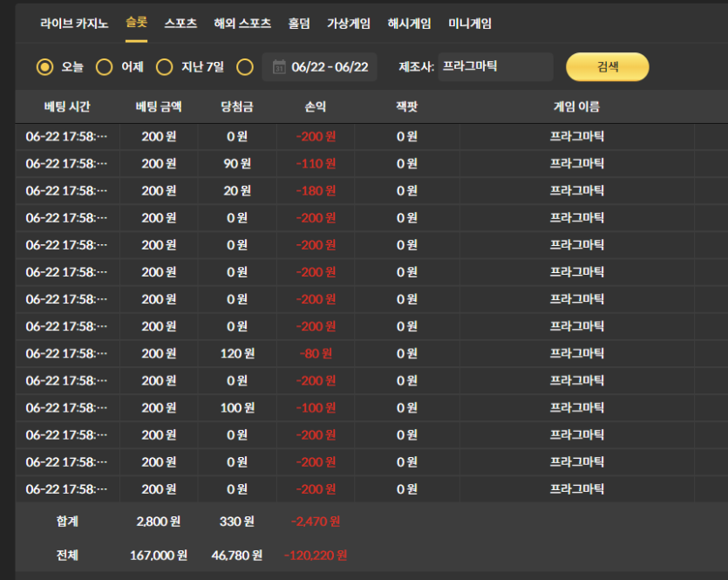Click the 당첨금 column header
Viewport: 728px width, 580px height.
pos(237,106)
